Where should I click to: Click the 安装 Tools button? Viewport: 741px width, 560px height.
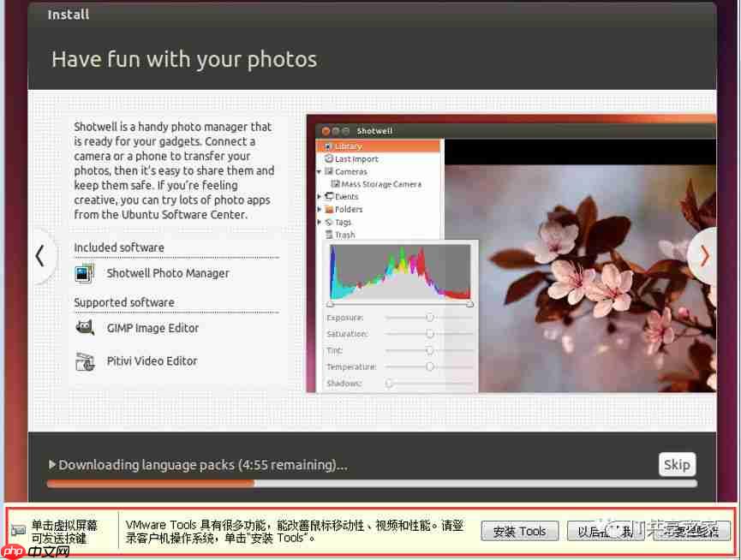click(519, 531)
